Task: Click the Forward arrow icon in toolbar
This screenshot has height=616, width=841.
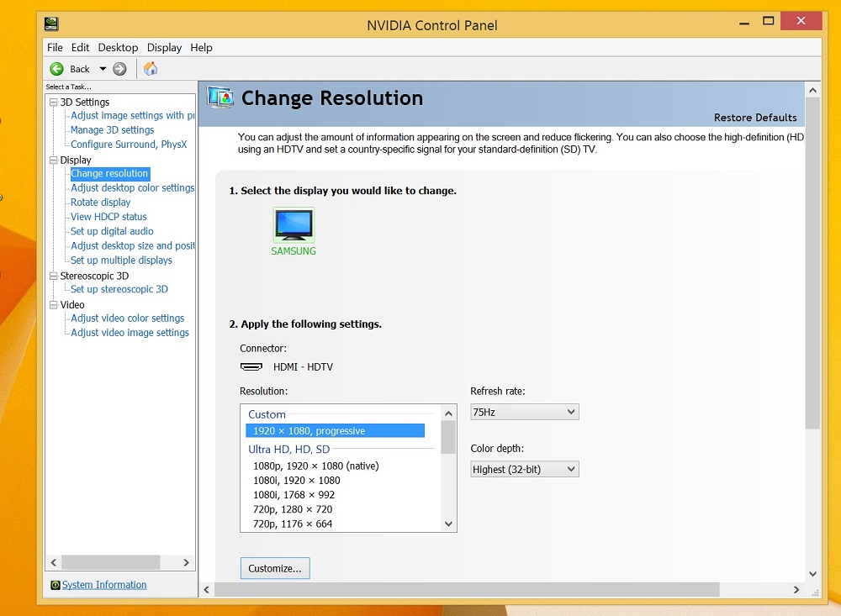Action: (x=120, y=69)
